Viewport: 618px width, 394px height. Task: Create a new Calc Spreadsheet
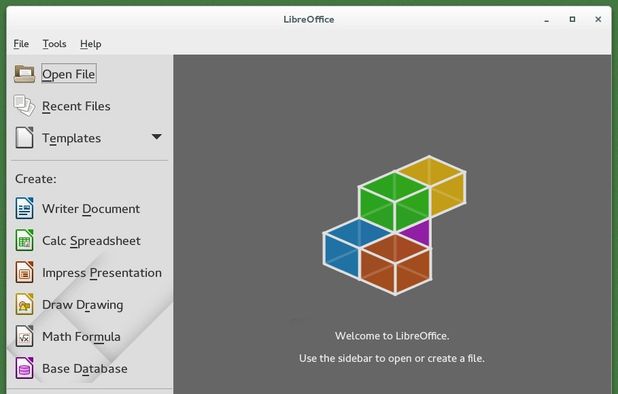point(91,241)
